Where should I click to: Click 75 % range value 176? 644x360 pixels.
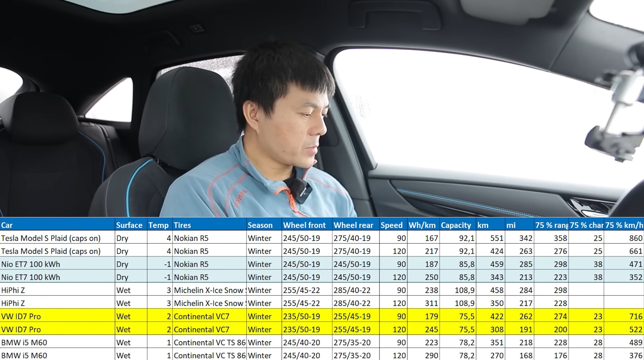click(x=560, y=355)
